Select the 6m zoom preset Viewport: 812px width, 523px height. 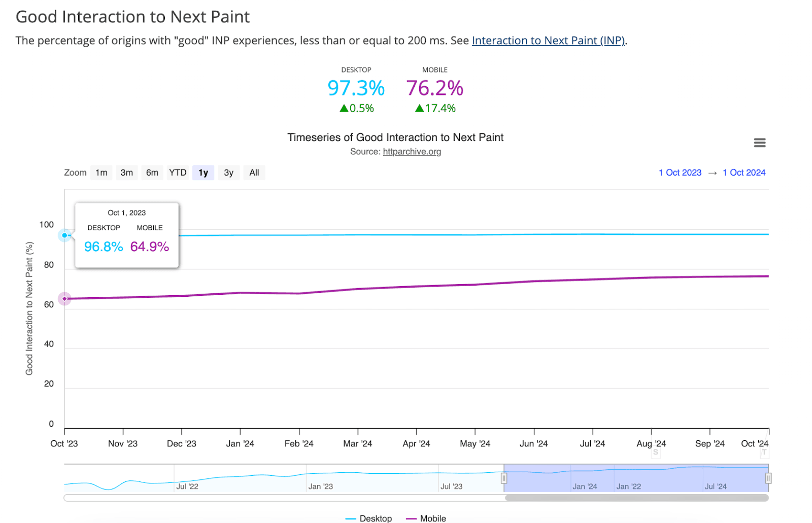coord(152,172)
